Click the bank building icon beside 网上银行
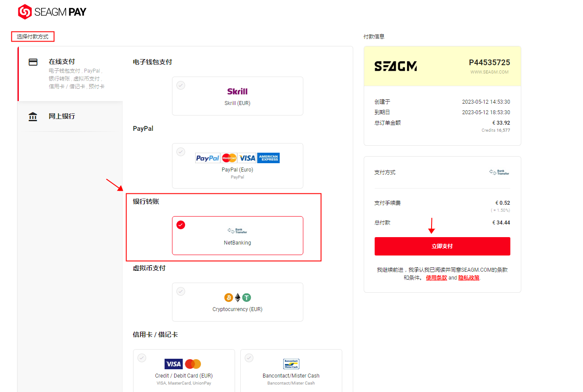Viewport: 583px width, 392px height. 33,116
